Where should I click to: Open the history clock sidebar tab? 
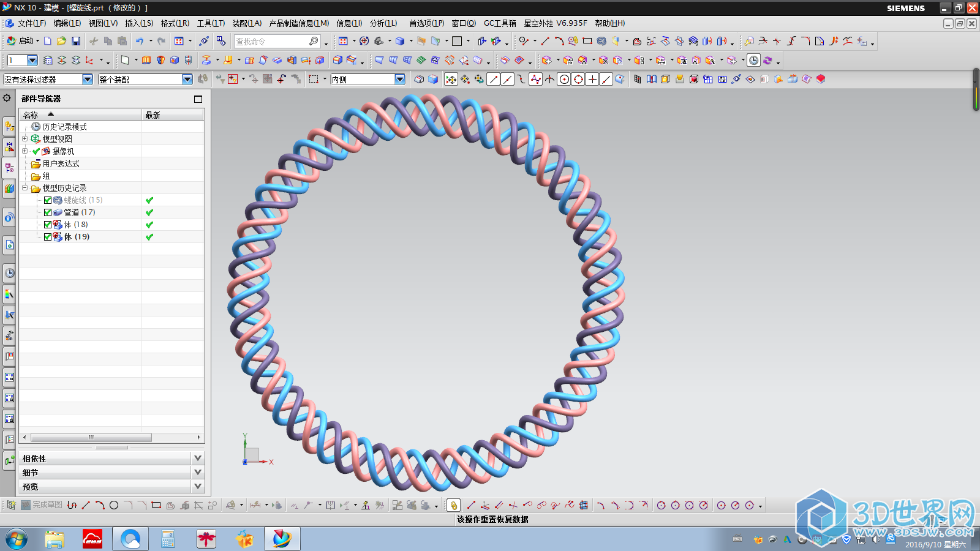pyautogui.click(x=9, y=273)
